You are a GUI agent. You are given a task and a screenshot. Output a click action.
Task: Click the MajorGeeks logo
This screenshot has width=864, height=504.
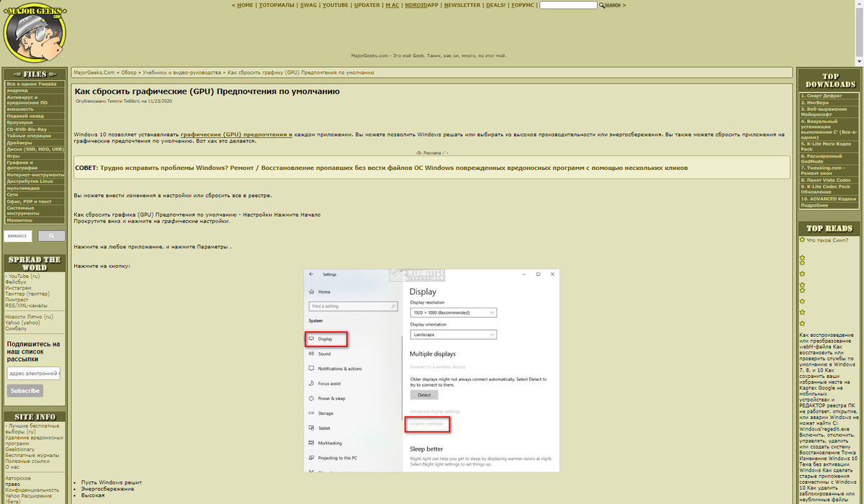(x=35, y=32)
